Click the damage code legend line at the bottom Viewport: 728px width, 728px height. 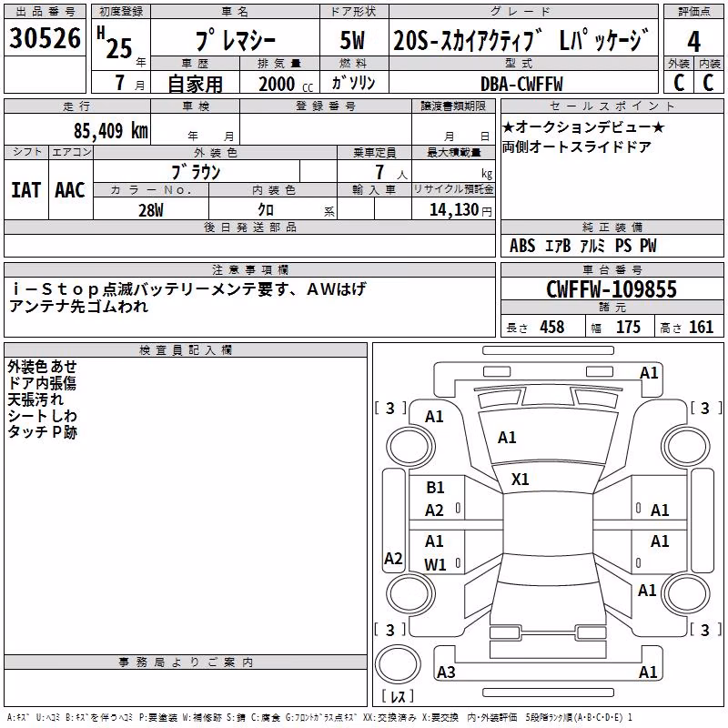click(x=319, y=718)
